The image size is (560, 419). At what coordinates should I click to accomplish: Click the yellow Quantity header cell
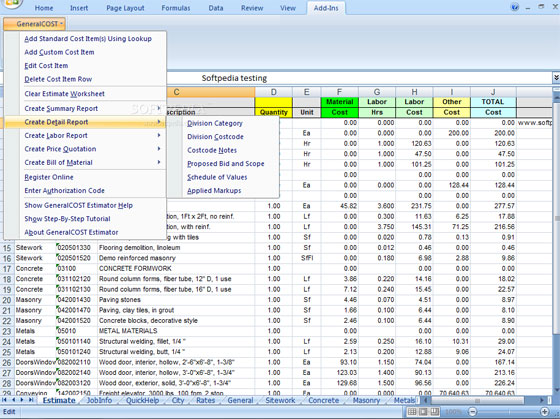[274, 112]
